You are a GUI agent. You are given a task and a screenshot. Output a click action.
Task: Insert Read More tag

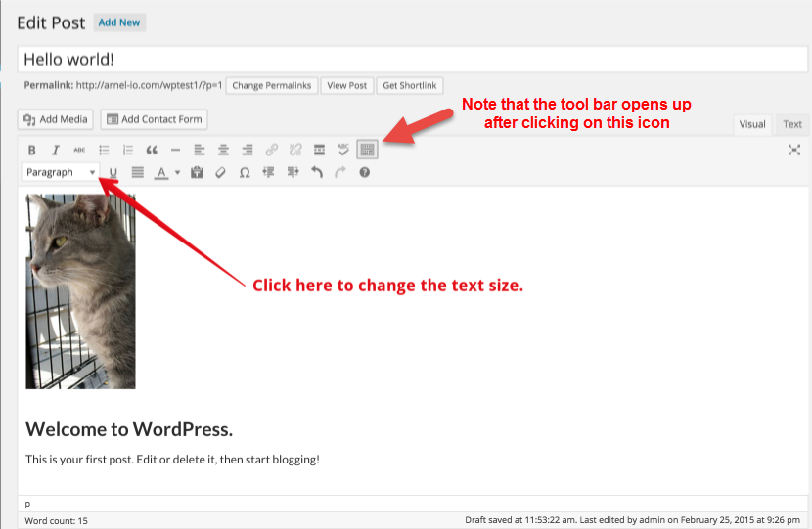pyautogui.click(x=320, y=151)
